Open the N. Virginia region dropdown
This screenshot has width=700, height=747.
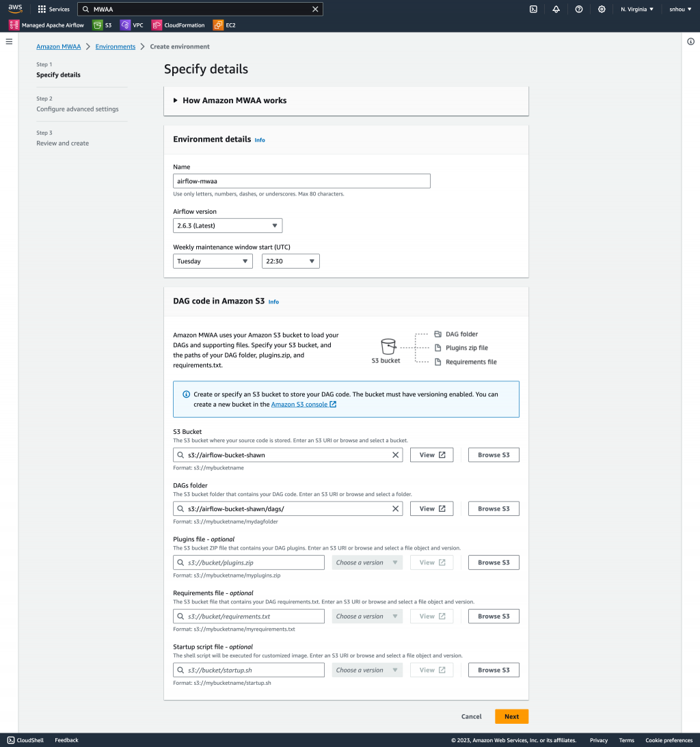tap(637, 9)
